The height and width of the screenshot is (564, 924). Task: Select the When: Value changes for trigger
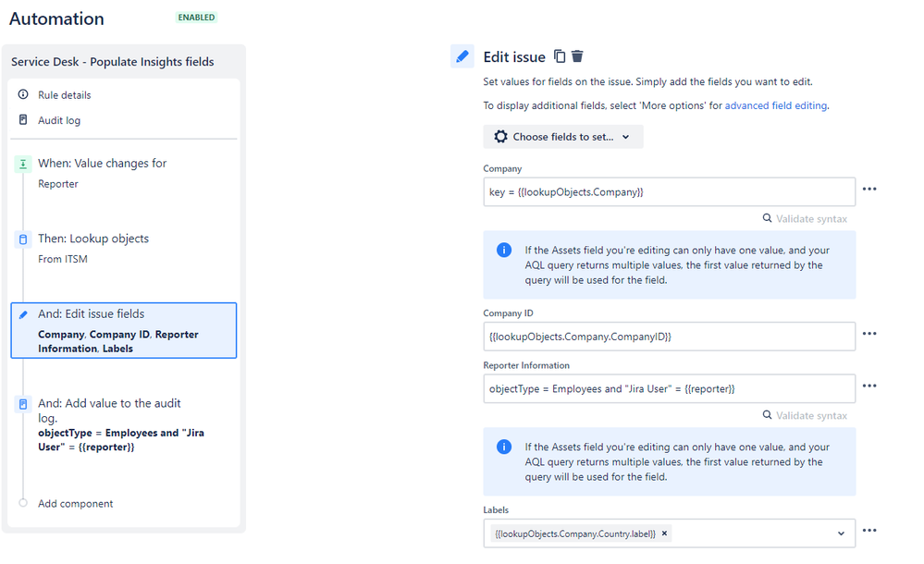[x=124, y=173]
